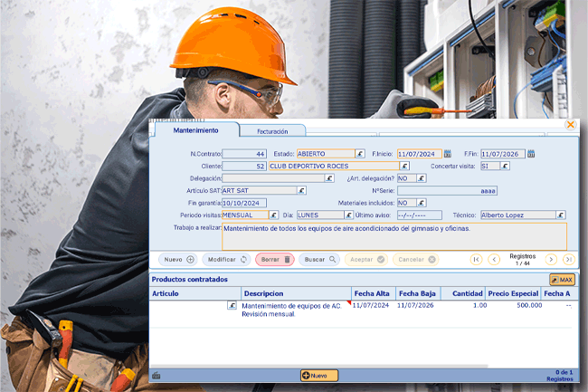This screenshot has height=392, width=588.
Task: Go to the first record
Action: [x=476, y=260]
